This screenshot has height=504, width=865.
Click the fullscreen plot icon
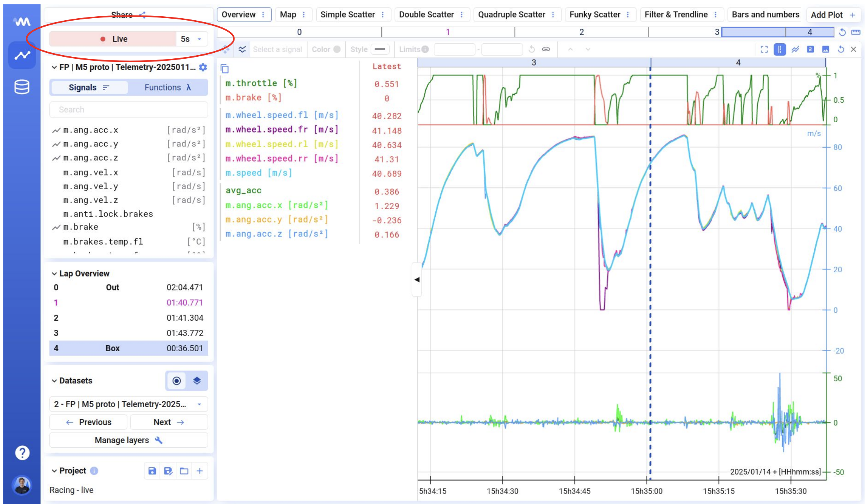pos(764,50)
